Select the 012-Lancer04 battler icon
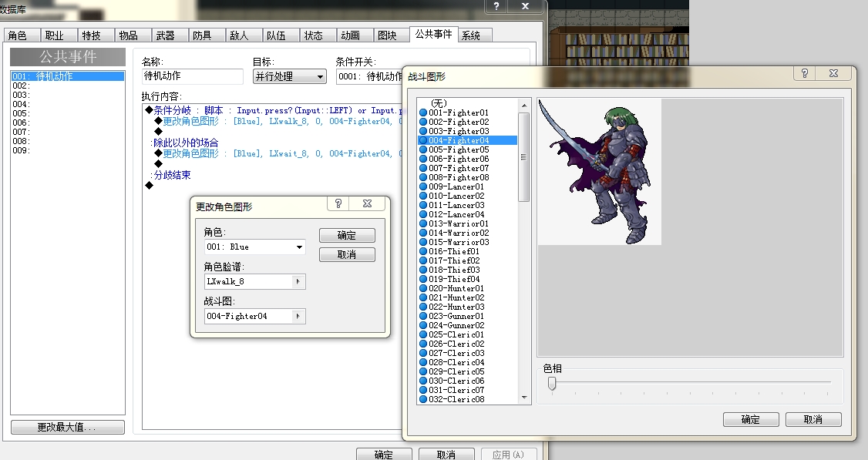The image size is (868, 460). [x=423, y=215]
